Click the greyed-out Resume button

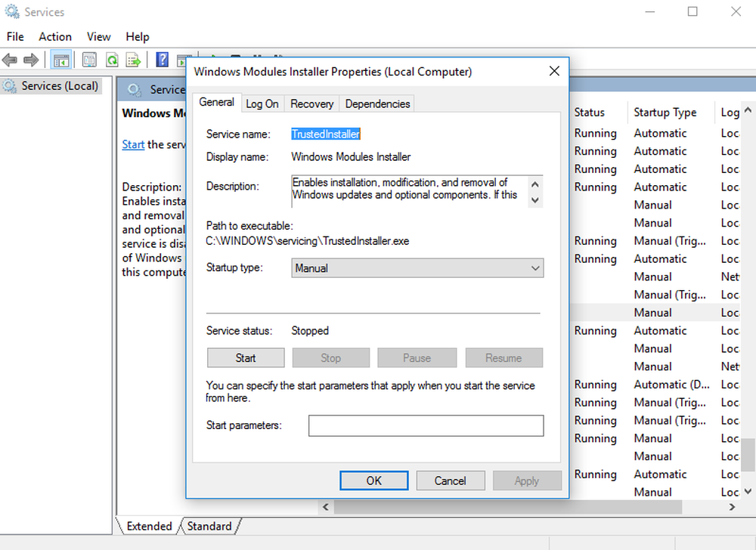point(503,358)
